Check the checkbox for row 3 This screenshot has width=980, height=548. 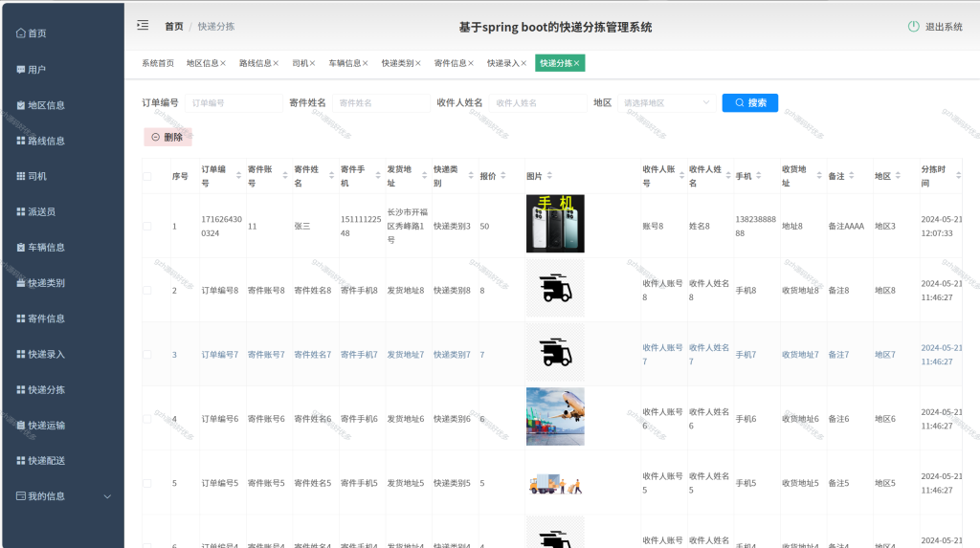coord(146,354)
